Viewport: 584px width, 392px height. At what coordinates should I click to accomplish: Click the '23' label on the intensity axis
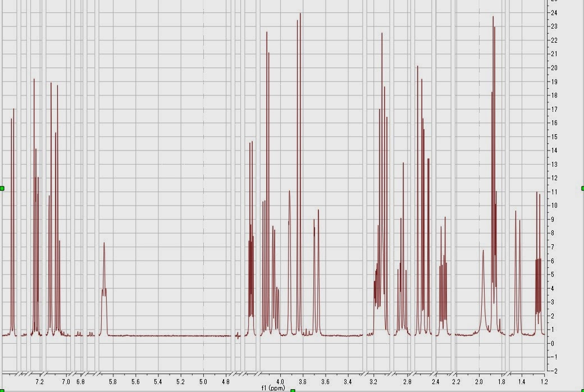pos(554,27)
